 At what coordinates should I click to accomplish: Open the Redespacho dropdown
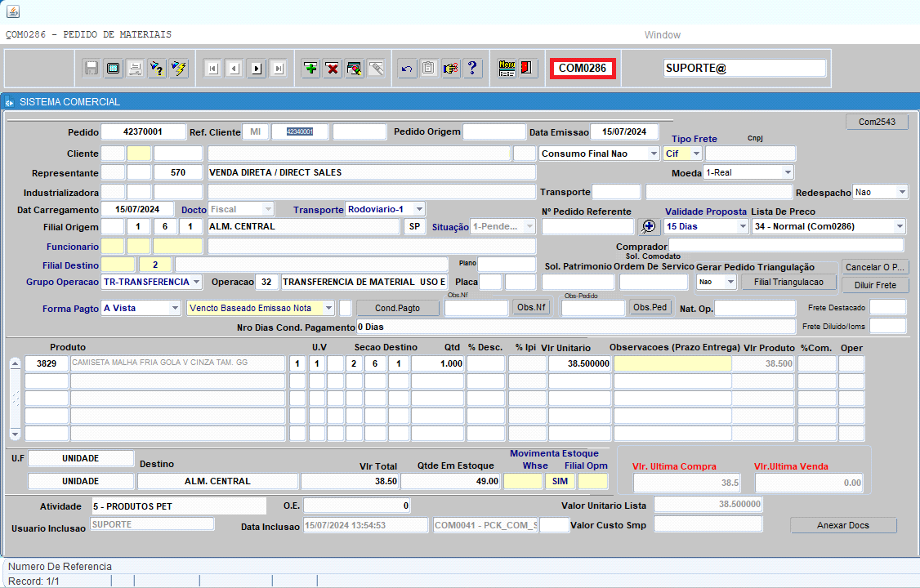pos(902,192)
